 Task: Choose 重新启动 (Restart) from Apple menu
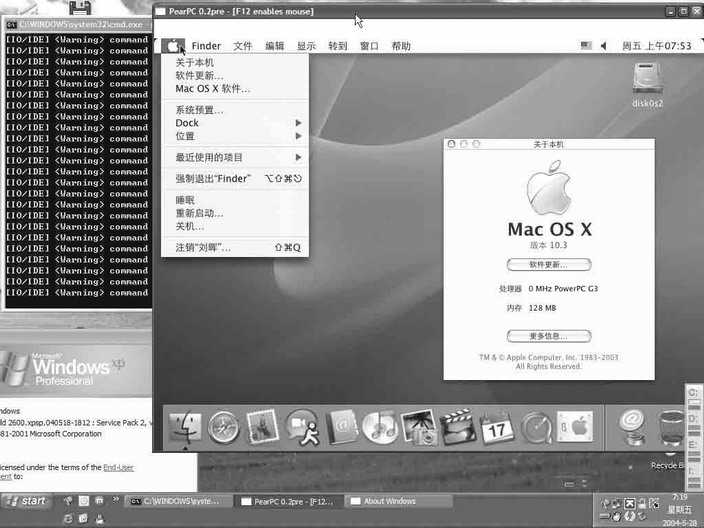pyautogui.click(x=200, y=213)
